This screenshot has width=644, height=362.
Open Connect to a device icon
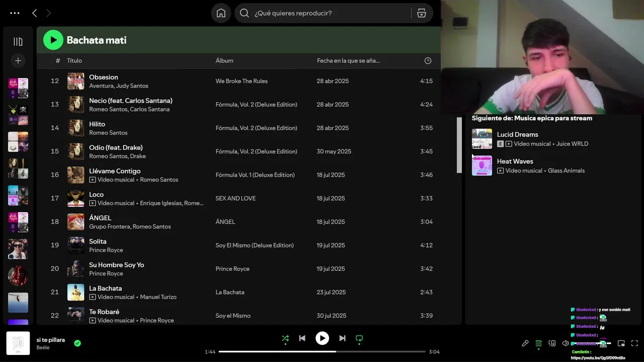pyautogui.click(x=552, y=343)
